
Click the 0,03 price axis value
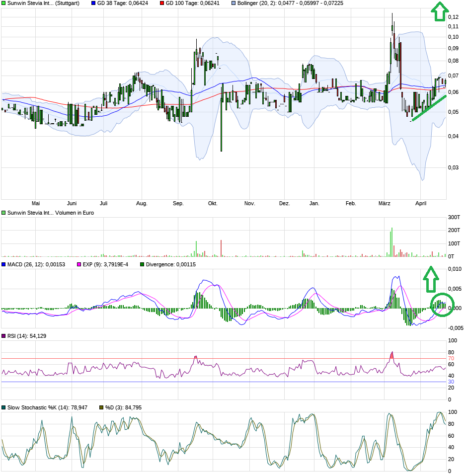click(x=454, y=167)
